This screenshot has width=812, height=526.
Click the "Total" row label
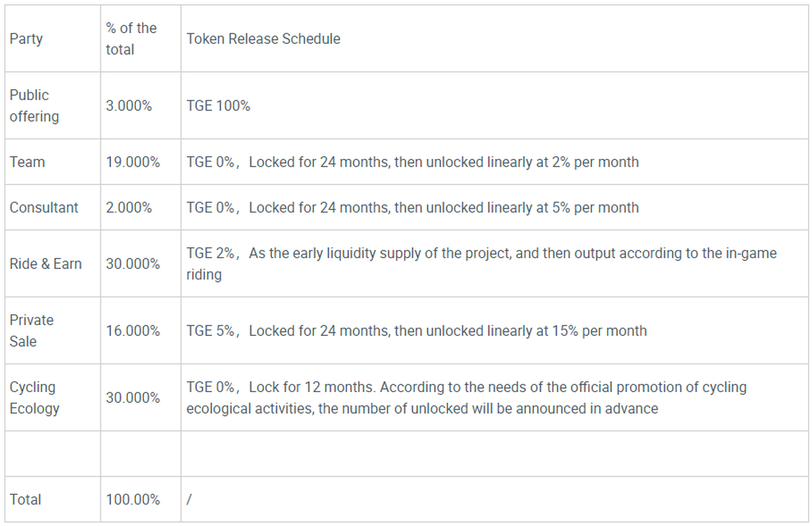click(x=26, y=500)
